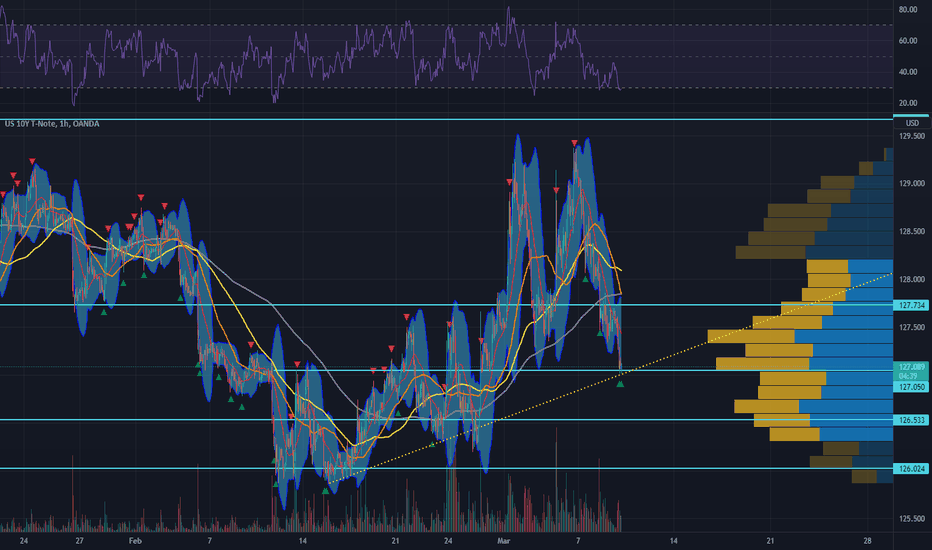This screenshot has height=550, width=932.
Task: Click the 20.00 RSI scale value
Action: [908, 103]
